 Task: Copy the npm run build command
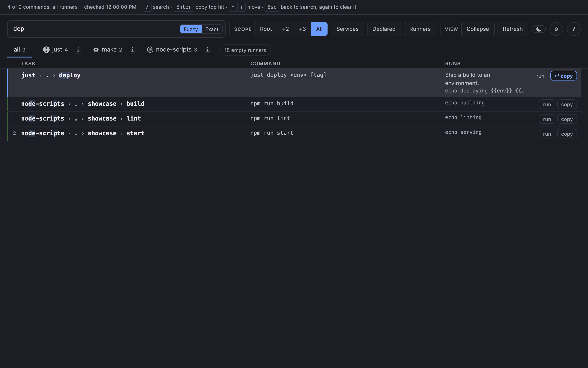point(567,104)
